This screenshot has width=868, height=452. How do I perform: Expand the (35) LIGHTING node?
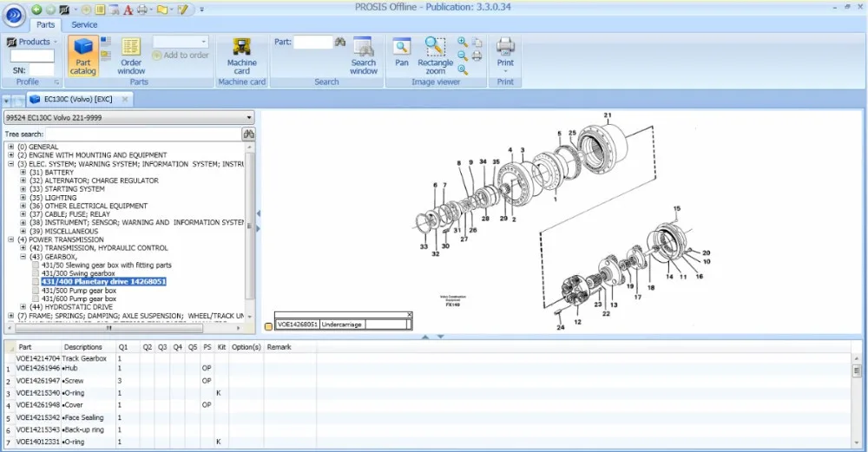point(23,198)
